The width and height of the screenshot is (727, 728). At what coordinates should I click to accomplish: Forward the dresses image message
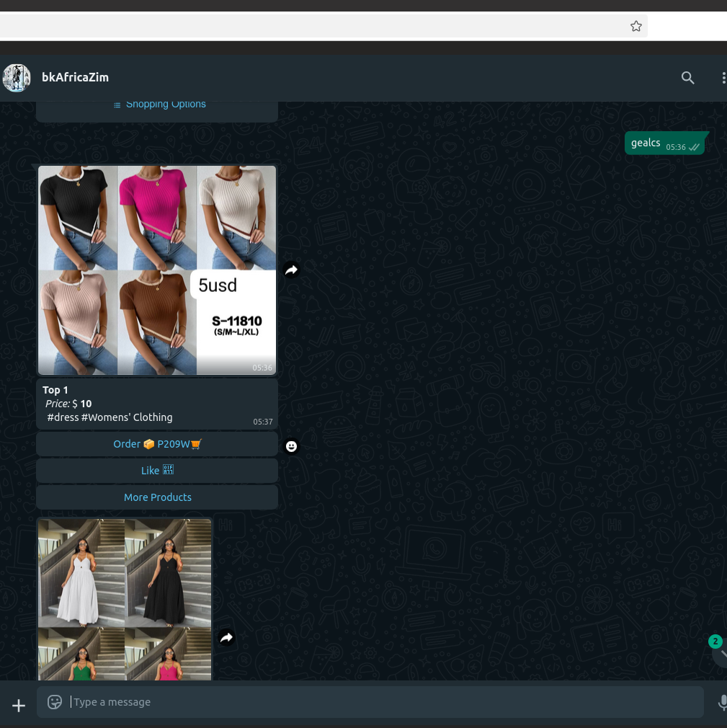(226, 637)
